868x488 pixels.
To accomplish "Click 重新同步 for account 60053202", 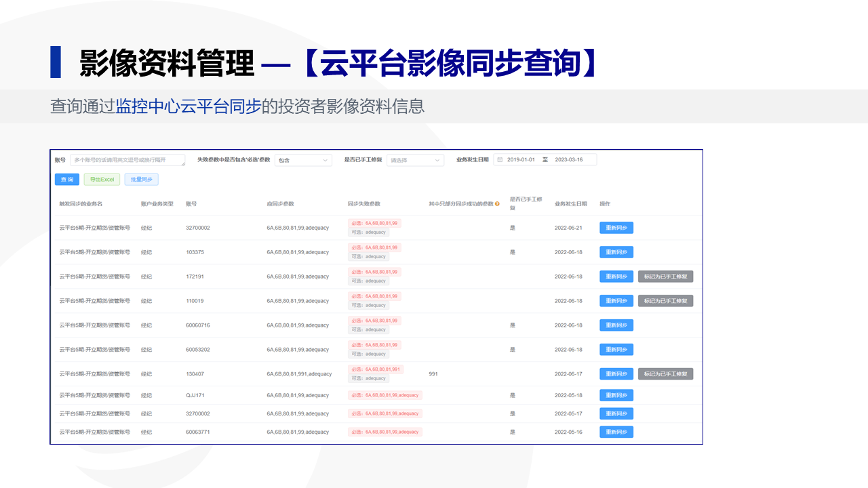I will (616, 350).
